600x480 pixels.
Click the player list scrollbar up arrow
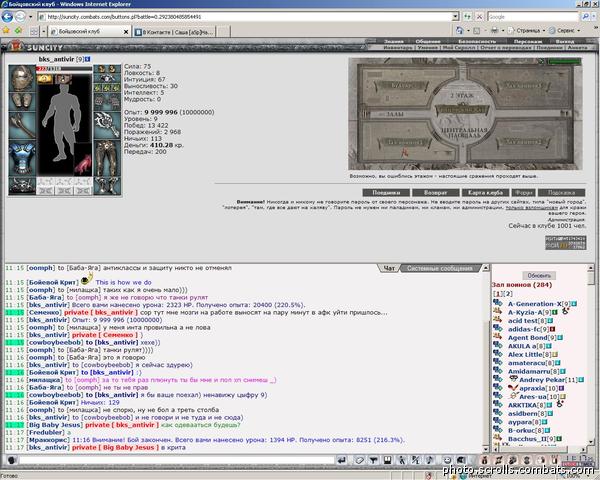tap(591, 268)
